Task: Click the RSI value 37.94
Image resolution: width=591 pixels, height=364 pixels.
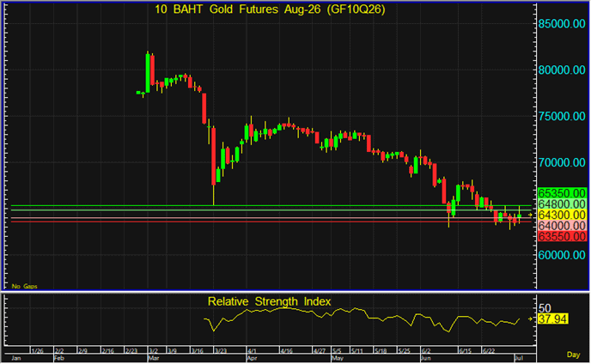Action: (x=552, y=319)
